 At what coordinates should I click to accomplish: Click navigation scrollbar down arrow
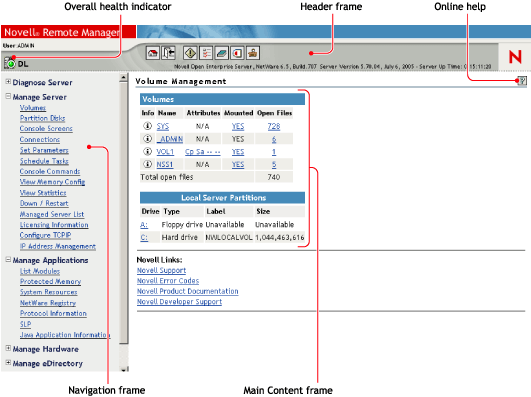pyautogui.click(x=124, y=369)
